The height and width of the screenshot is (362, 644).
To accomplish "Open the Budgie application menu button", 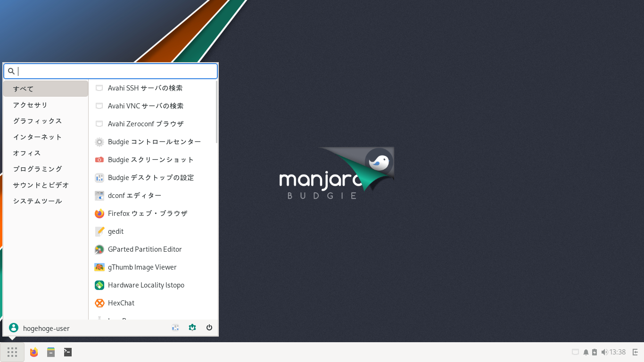I will pos(12,352).
